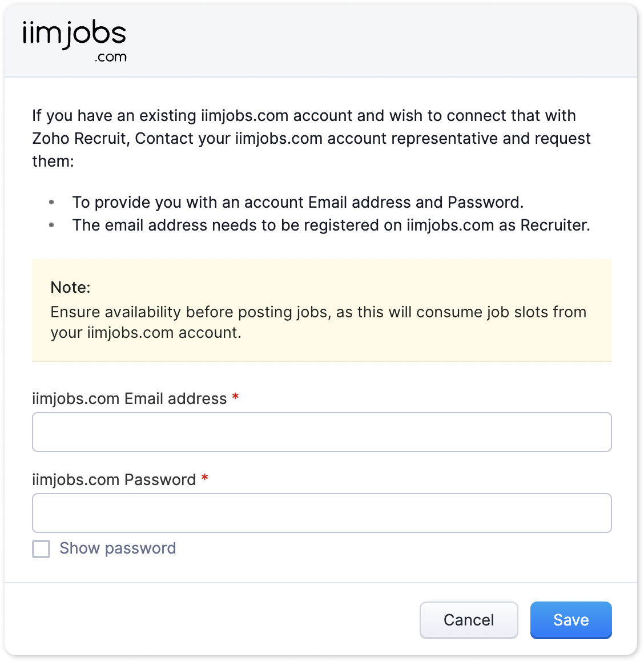Click the 'Show password' label text
Screen dimensions: 644x662
(x=118, y=548)
